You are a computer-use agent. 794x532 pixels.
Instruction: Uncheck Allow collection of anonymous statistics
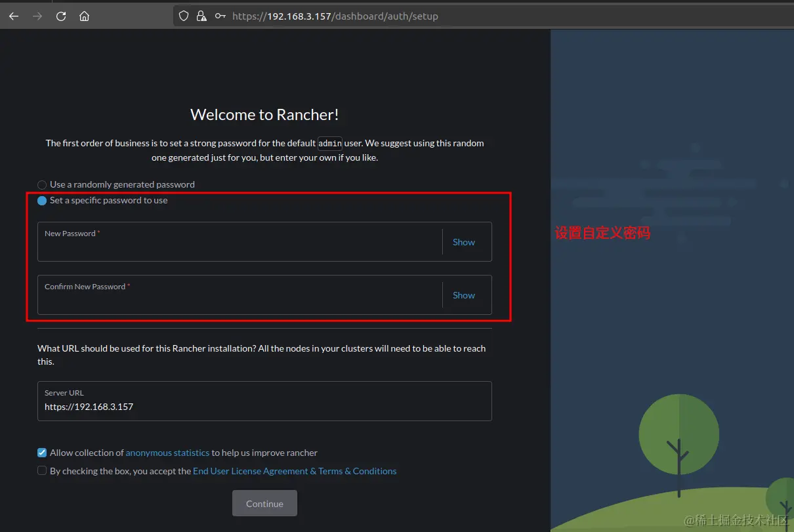coord(42,453)
